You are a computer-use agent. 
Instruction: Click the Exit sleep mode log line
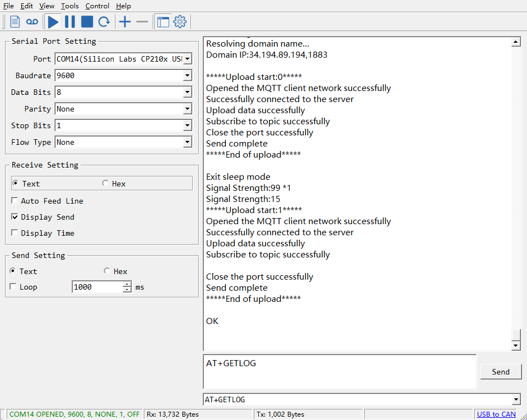(x=238, y=177)
